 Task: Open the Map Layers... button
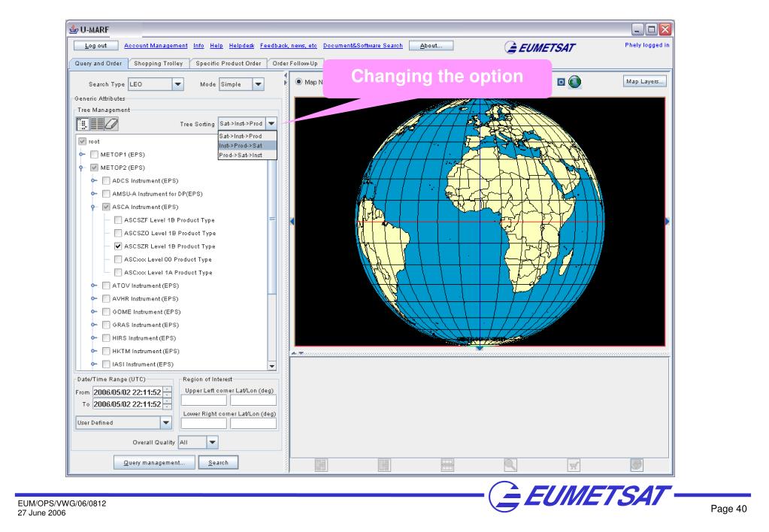tap(645, 81)
